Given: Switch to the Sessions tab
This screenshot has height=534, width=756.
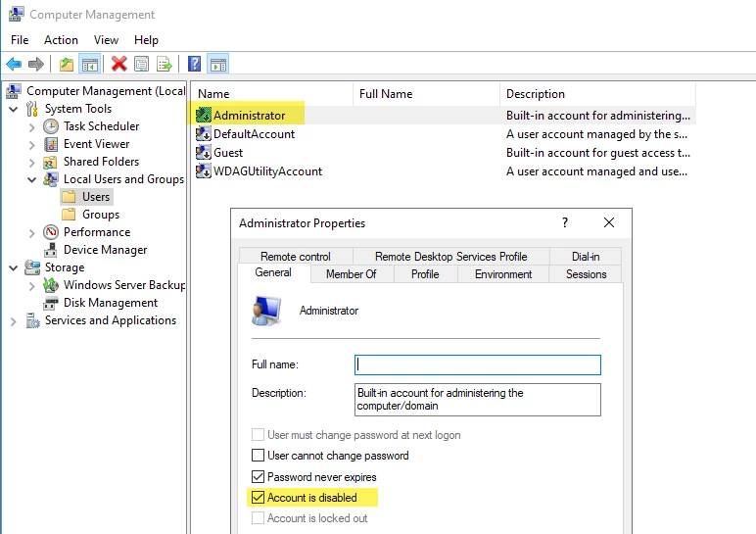Looking at the screenshot, I should tap(586, 274).
